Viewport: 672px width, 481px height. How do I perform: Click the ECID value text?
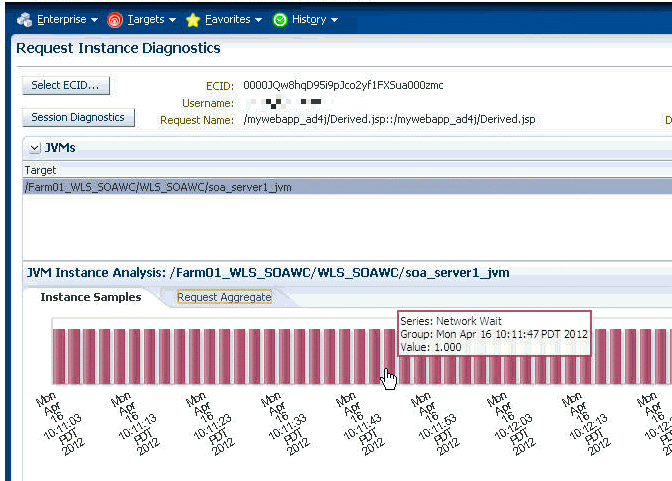coord(343,85)
